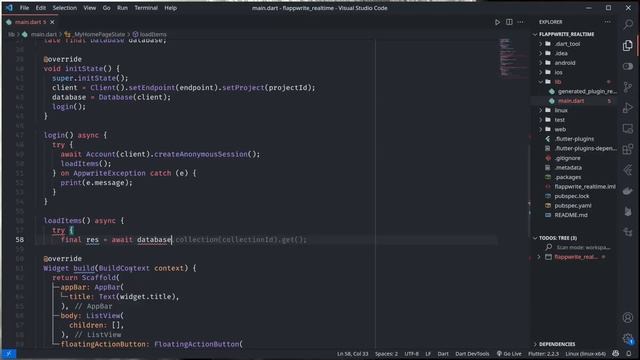
Task: Select the main.dart editor tab
Action: tap(29, 22)
